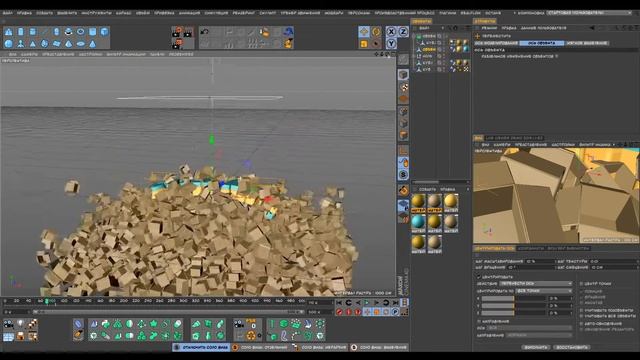640x360 pixels.
Task: Add a Disc primitive from the palette's bottom row
Action: [80, 44]
